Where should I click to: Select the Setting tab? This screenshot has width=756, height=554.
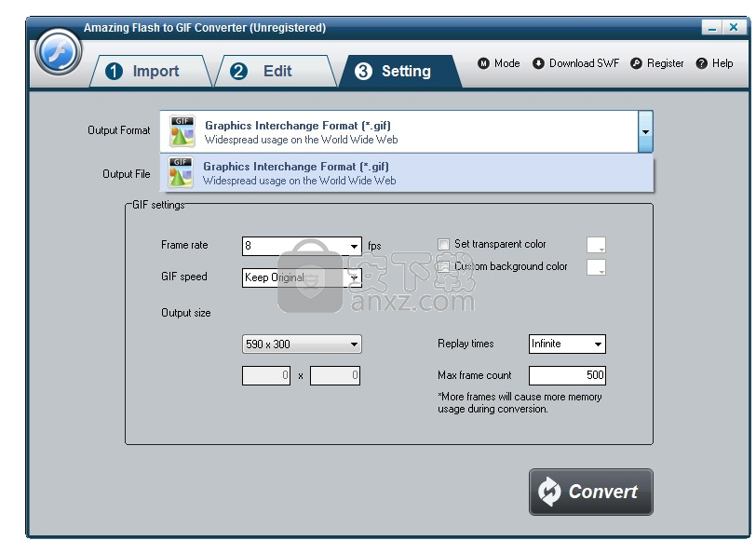pos(400,71)
